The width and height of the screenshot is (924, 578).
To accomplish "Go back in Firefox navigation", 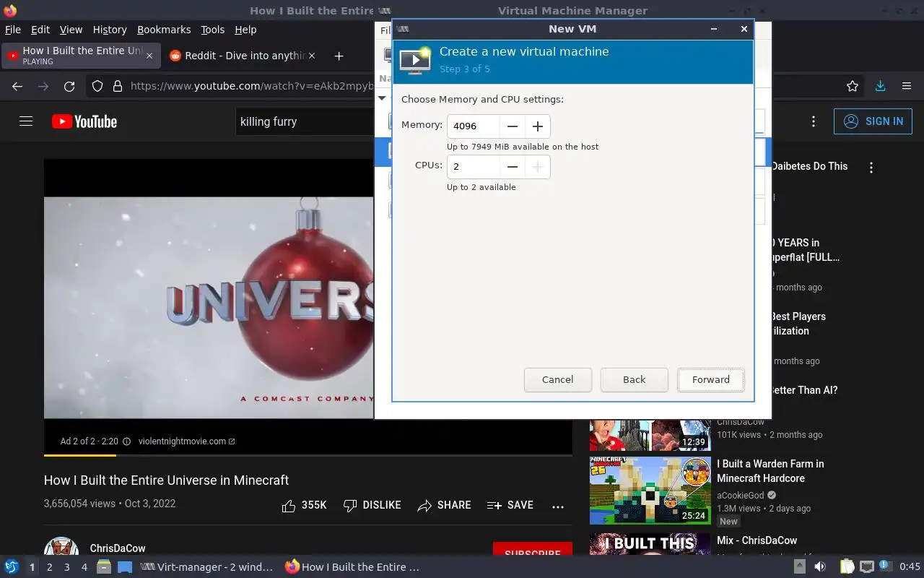I will click(x=17, y=86).
